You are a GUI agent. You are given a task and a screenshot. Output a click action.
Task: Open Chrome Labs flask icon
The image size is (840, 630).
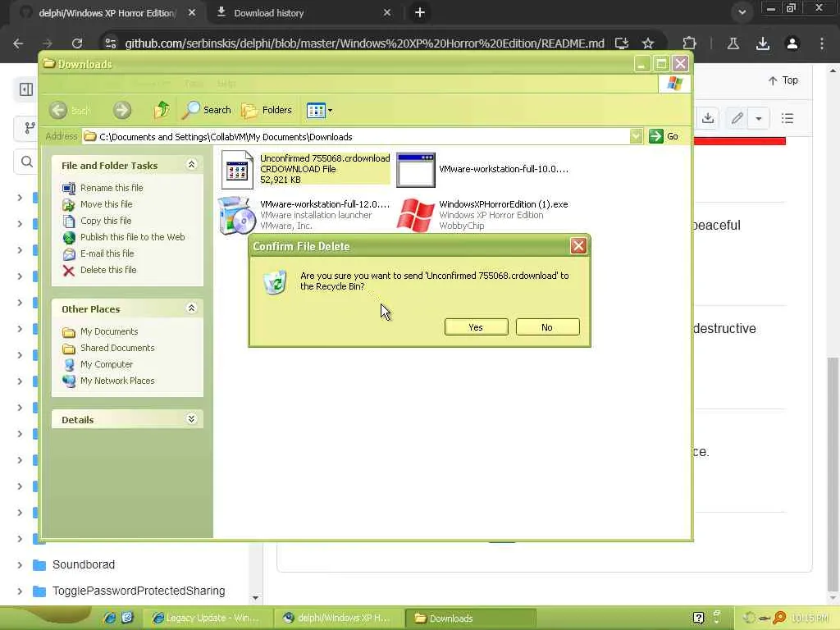(733, 43)
